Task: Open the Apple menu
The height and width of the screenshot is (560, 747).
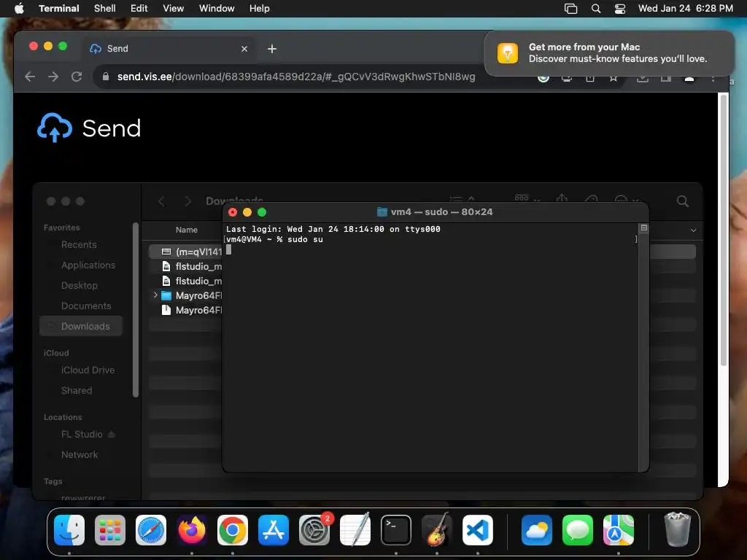Action: click(19, 8)
